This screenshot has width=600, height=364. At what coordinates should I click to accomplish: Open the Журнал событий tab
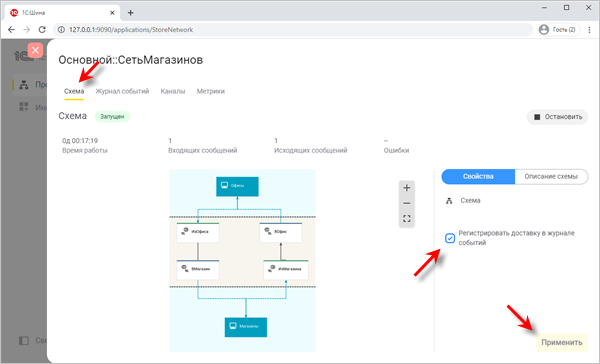point(122,91)
